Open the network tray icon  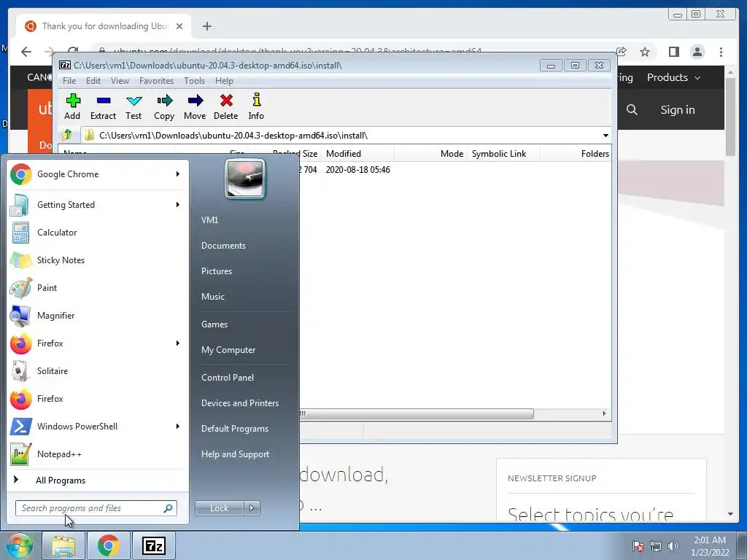pyautogui.click(x=656, y=546)
